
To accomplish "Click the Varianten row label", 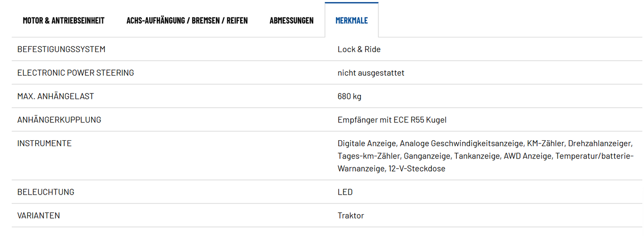I will [39, 216].
